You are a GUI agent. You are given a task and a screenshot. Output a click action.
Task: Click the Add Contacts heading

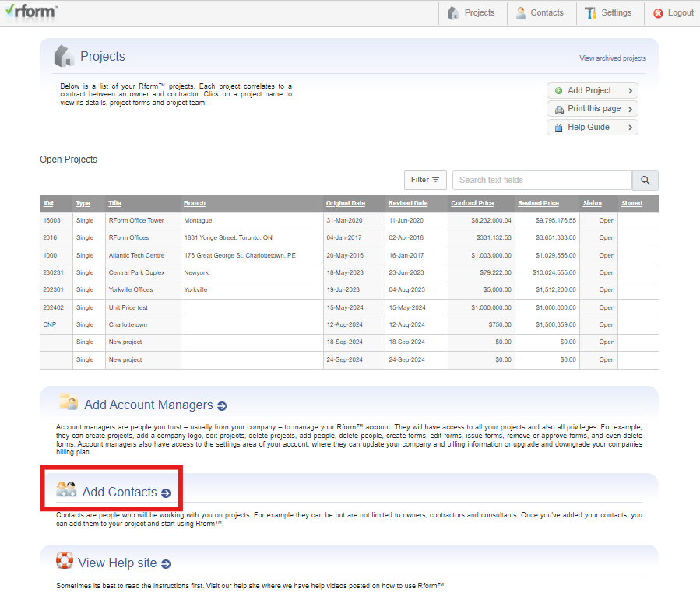120,492
